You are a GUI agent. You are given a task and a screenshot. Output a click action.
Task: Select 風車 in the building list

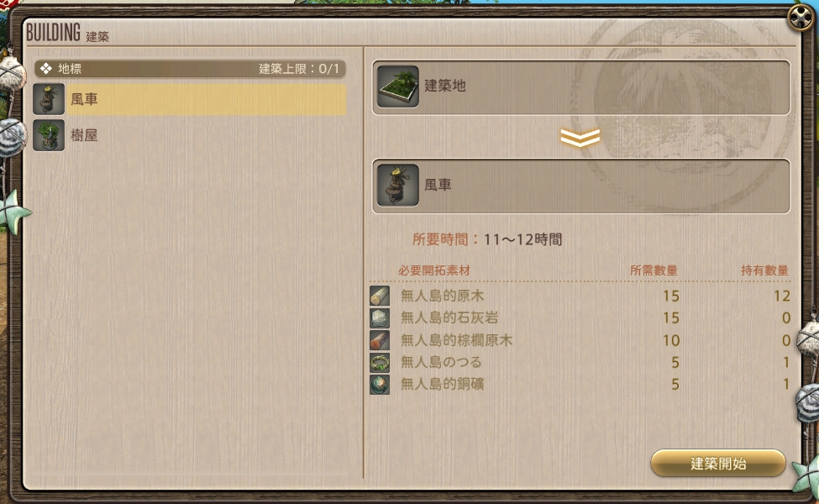coord(190,99)
